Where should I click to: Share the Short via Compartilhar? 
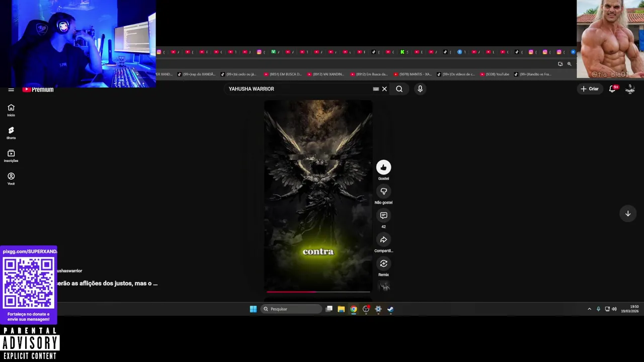point(383,239)
